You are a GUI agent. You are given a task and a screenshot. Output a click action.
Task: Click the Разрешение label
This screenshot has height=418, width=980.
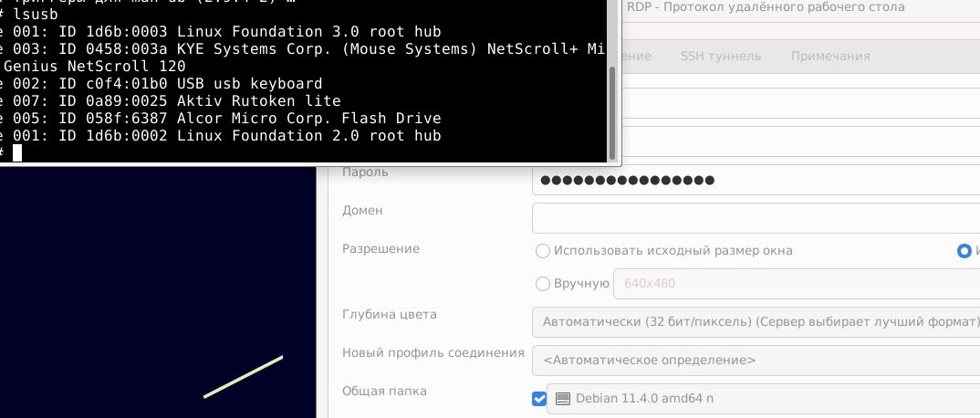tap(381, 248)
